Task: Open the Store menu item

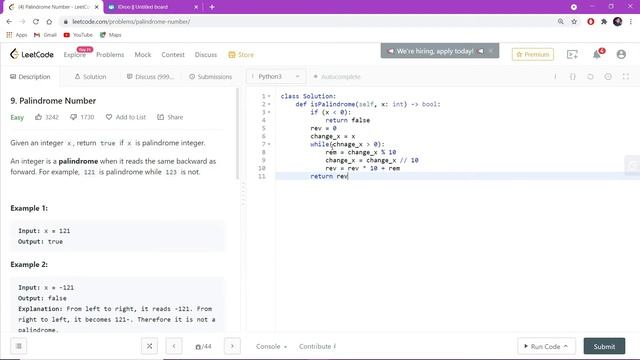Action: pos(241,55)
